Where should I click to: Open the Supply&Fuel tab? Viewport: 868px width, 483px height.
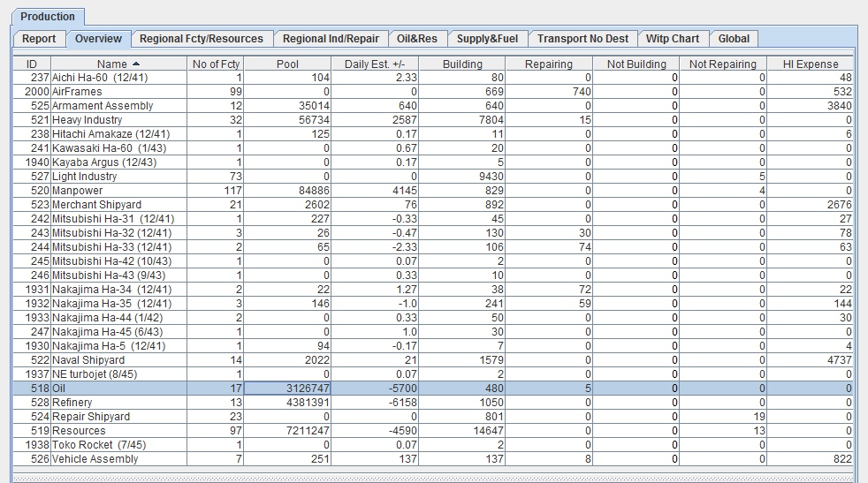tap(487, 39)
